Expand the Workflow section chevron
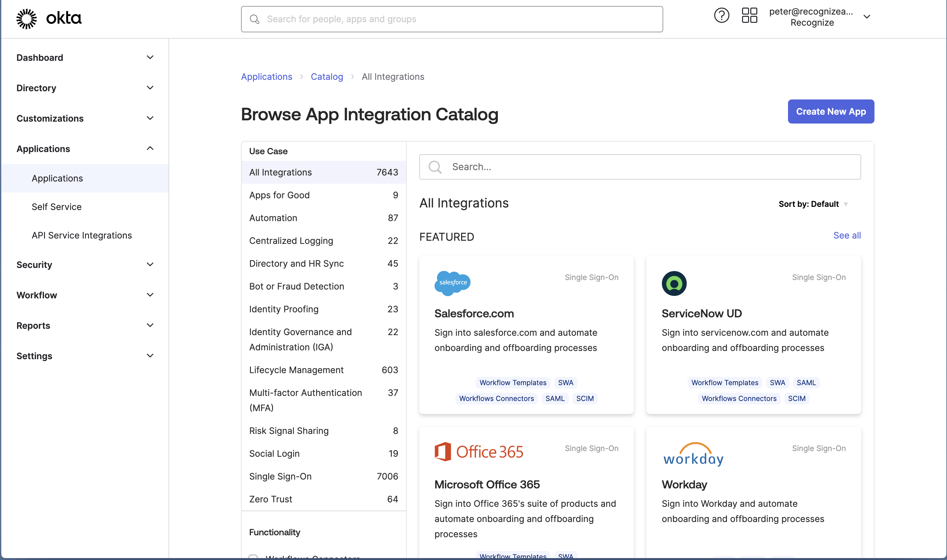Viewport: 947px width, 560px height. click(x=150, y=295)
